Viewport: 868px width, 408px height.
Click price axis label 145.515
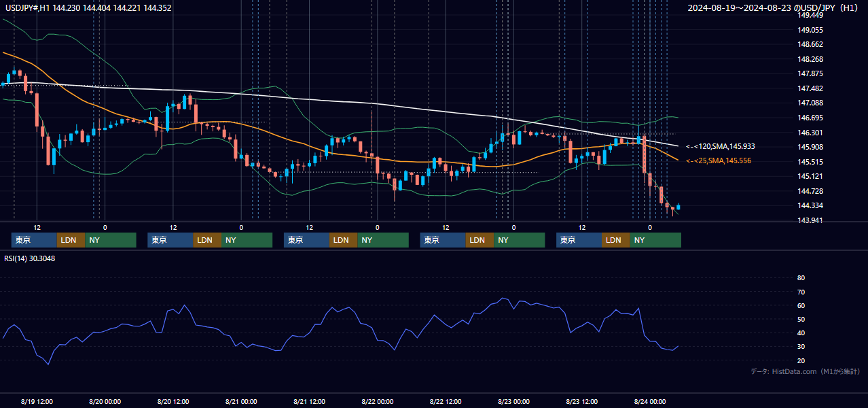(x=810, y=162)
